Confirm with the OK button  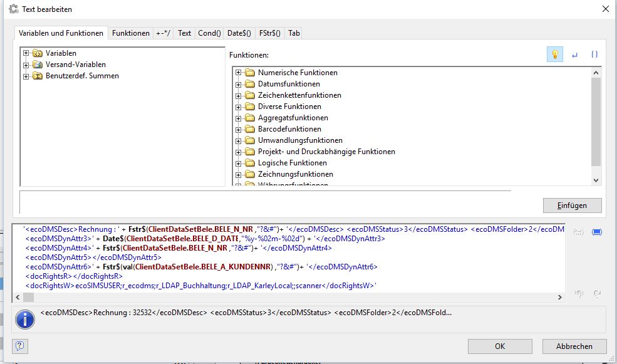click(x=500, y=346)
